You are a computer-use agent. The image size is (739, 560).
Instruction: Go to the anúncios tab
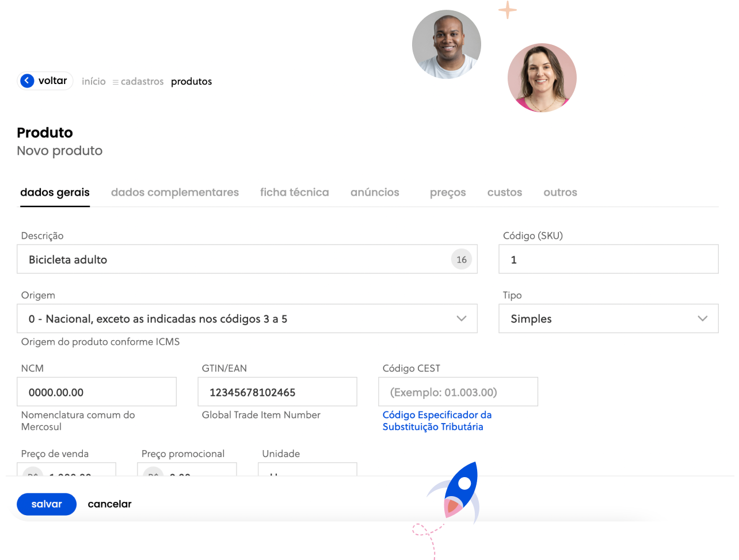coord(375,192)
